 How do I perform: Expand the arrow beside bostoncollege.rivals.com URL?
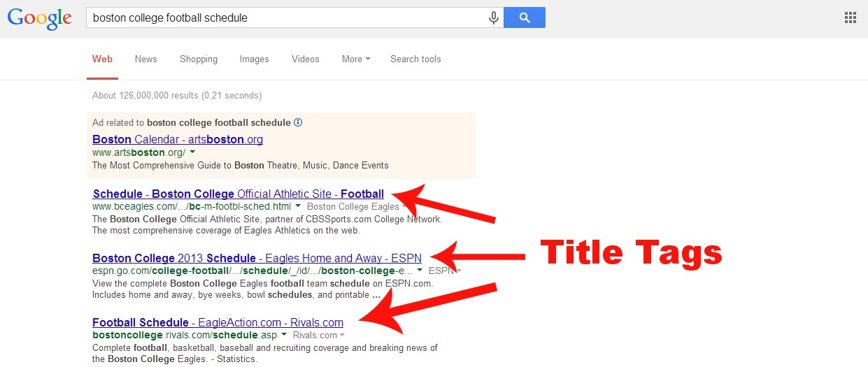pos(284,336)
